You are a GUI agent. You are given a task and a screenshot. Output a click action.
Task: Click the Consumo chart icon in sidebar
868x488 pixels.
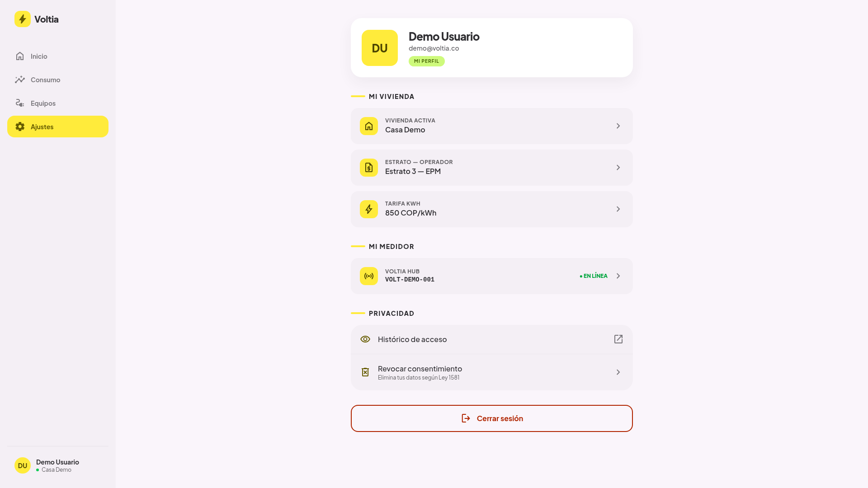coord(20,80)
